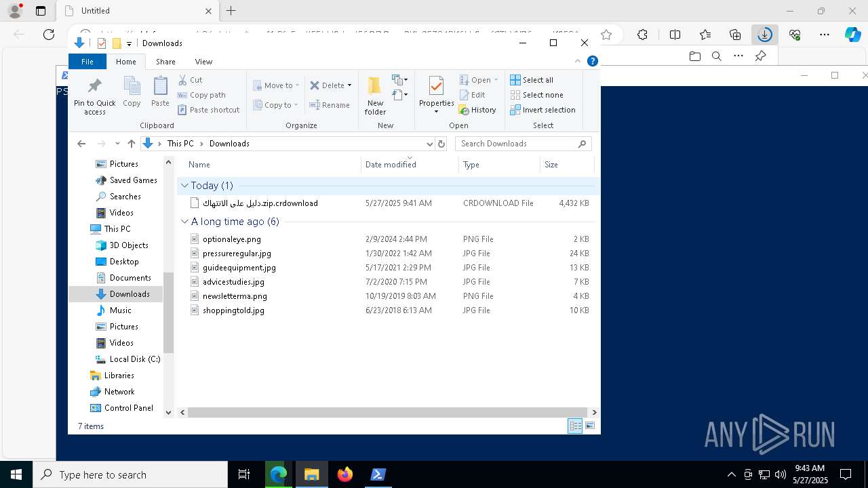Switch to the Share ribbon tab

coord(165,62)
